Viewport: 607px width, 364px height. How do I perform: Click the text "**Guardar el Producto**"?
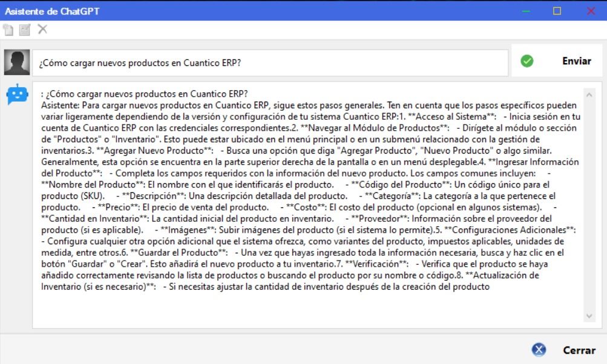point(179,253)
